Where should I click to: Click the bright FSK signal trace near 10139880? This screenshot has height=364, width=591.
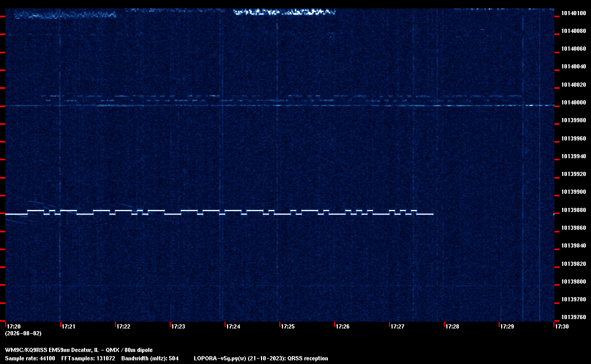click(219, 213)
